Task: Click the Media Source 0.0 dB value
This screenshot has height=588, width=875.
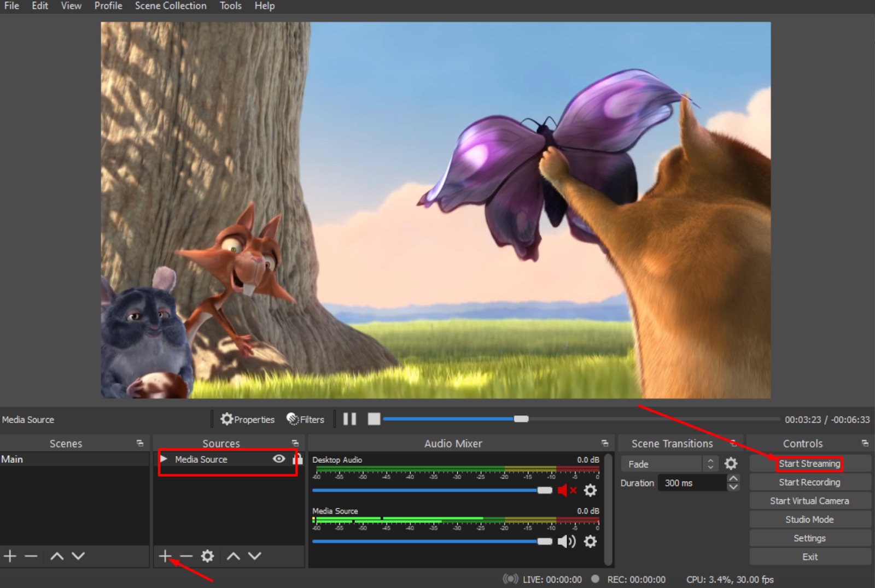Action: click(588, 511)
